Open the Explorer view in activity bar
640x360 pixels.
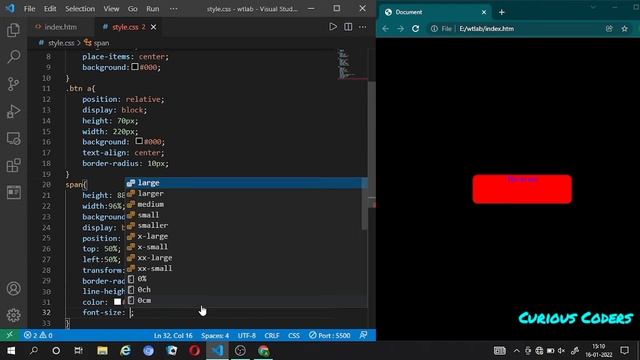(x=13, y=30)
